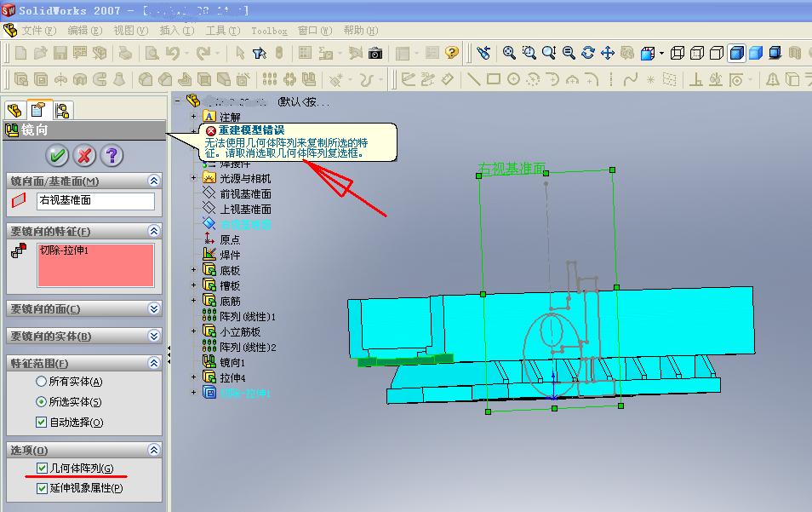Viewport: 812px width, 512px height.
Task: Click the Zoom to Selection icon
Action: click(569, 53)
